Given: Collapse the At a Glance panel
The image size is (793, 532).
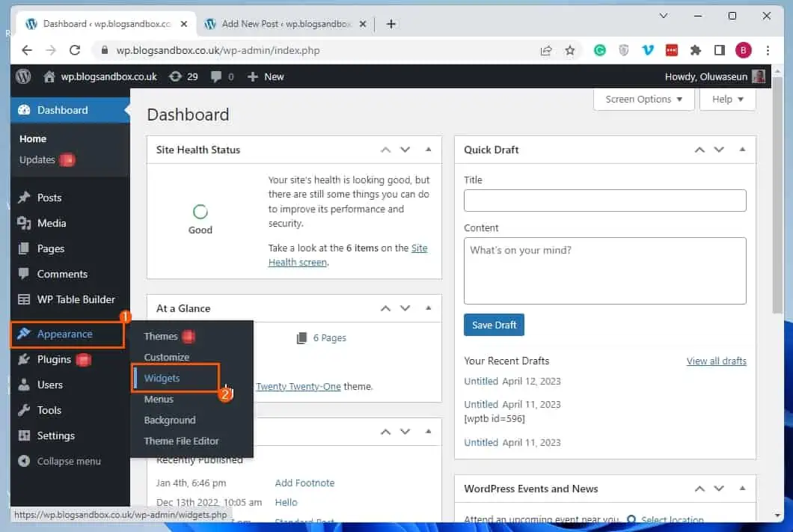Looking at the screenshot, I should coord(429,308).
